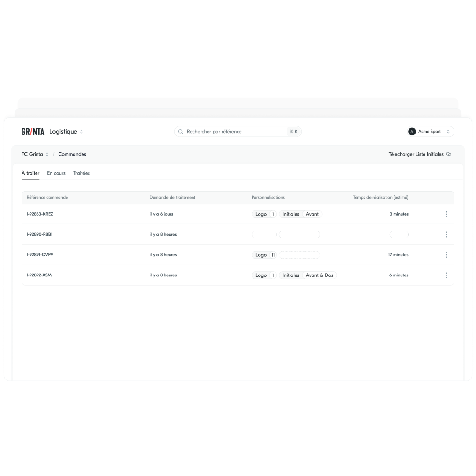Expand the Logistique module switcher

click(x=66, y=132)
